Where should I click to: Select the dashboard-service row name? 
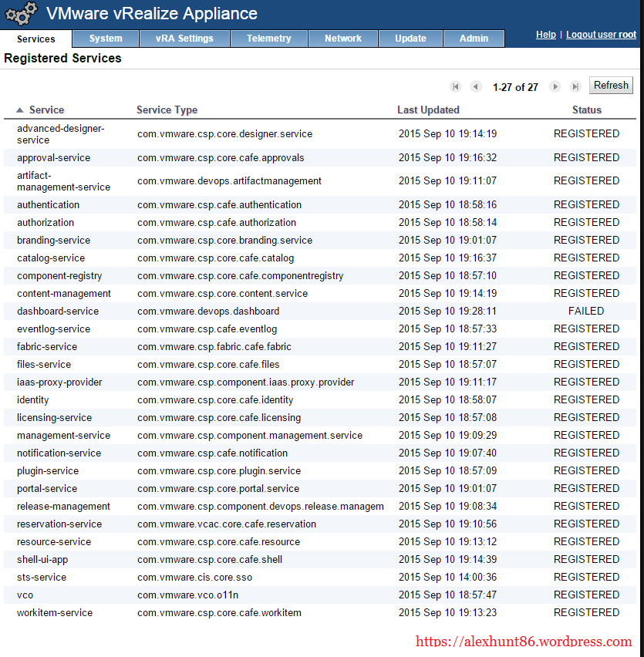[x=58, y=312]
